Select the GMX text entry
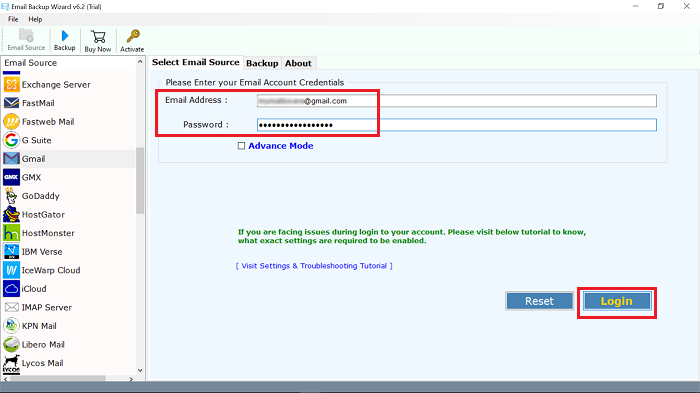 (32, 177)
